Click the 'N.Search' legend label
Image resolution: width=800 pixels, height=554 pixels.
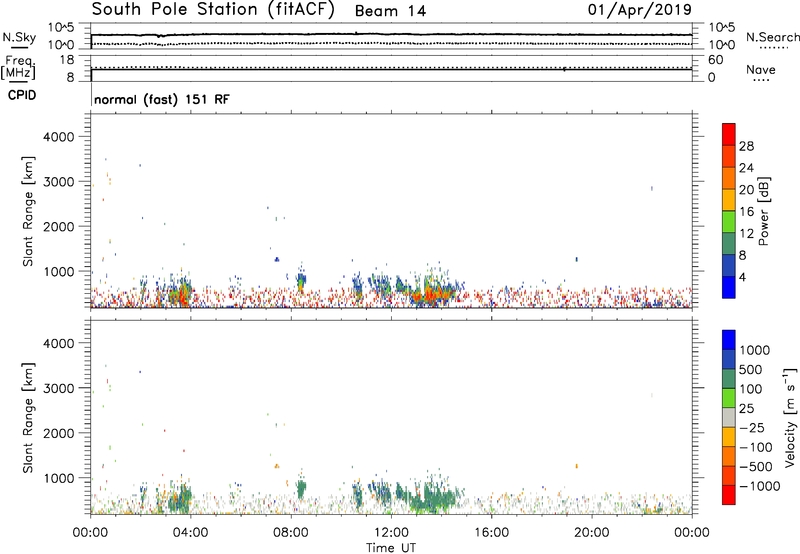coord(772,37)
